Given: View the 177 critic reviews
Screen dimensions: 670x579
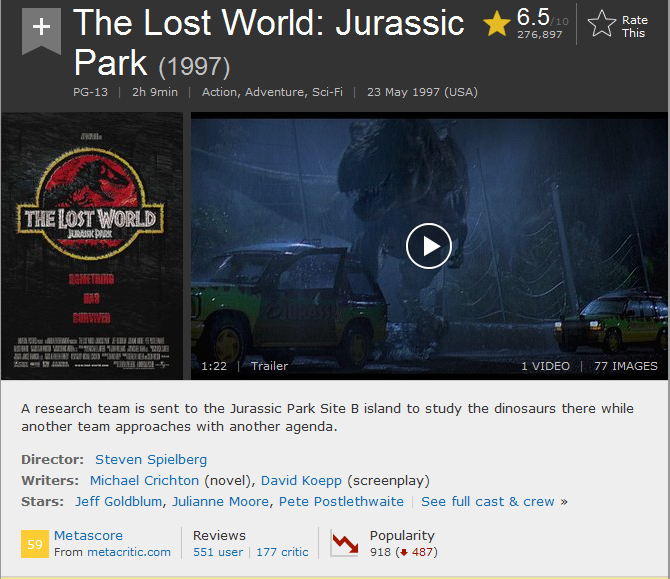Looking at the screenshot, I should (x=282, y=552).
